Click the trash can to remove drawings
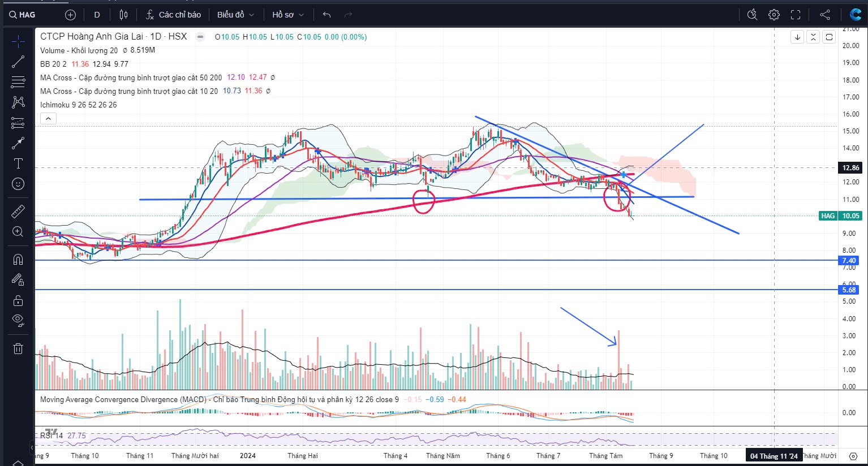Screen dimensions: 868x466 pyautogui.click(x=18, y=348)
